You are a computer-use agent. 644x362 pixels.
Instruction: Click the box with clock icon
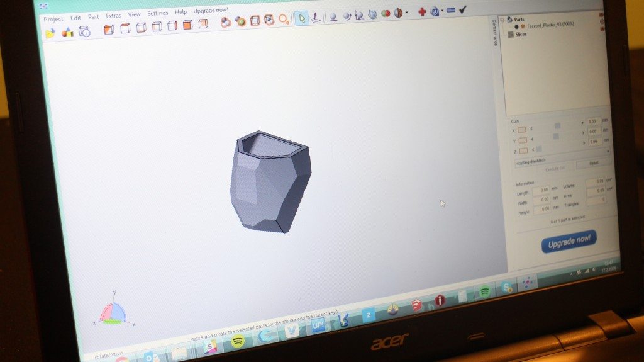coord(84,31)
